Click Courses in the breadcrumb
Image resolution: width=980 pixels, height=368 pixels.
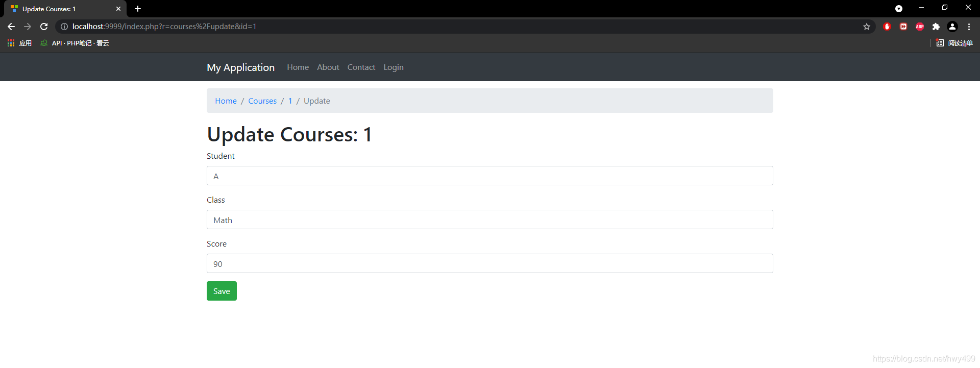tap(262, 101)
